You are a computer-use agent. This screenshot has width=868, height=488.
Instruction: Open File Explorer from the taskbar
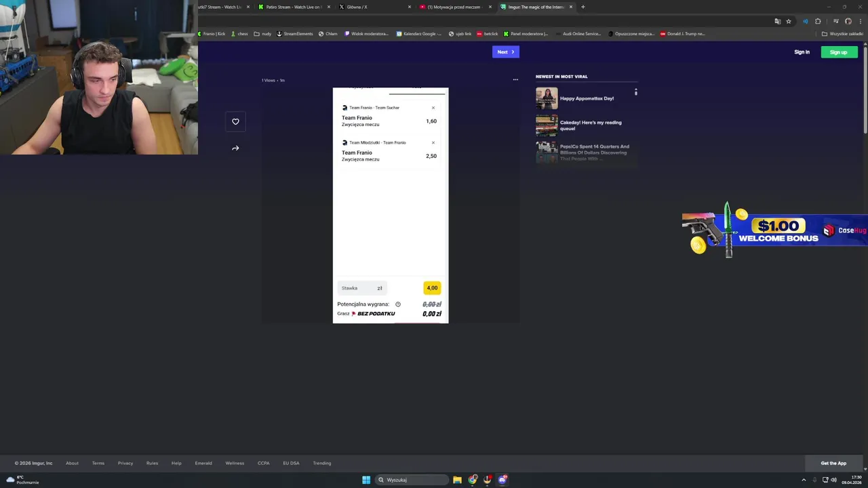(458, 480)
